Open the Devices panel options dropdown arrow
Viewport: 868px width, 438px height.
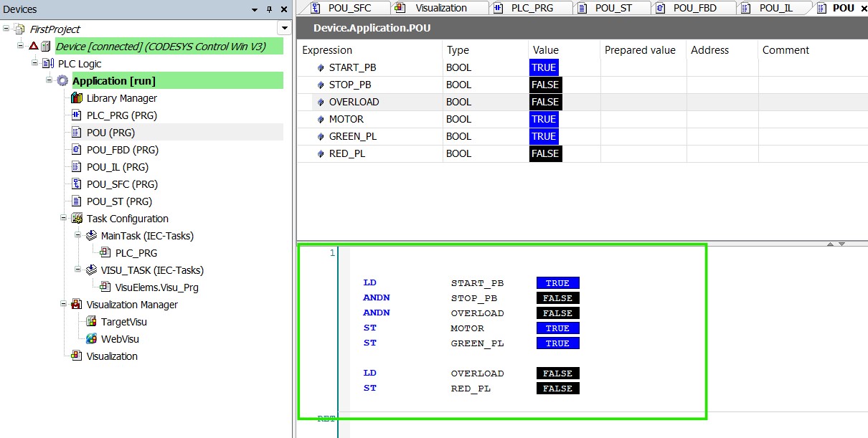(x=255, y=10)
